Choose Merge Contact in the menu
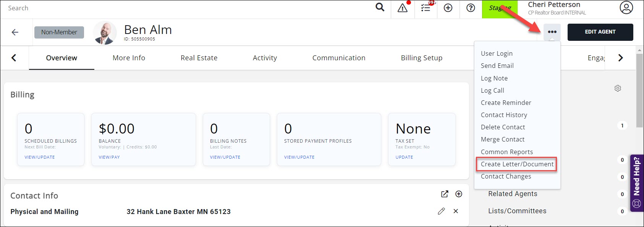The width and height of the screenshot is (644, 227). click(502, 140)
